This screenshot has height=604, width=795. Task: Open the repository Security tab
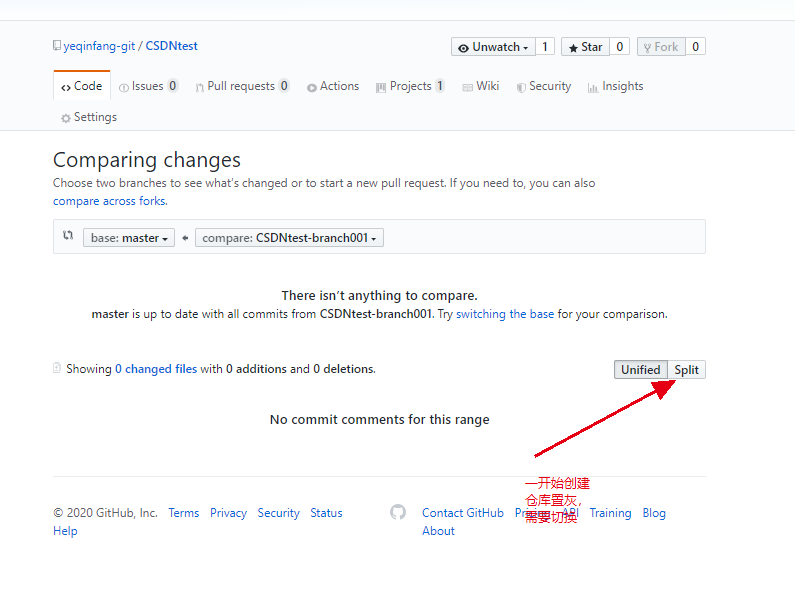pyautogui.click(x=544, y=86)
